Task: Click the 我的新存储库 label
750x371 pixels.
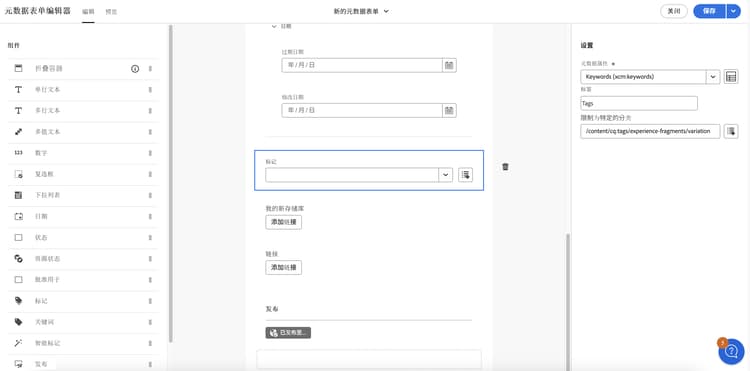Action: 285,208
